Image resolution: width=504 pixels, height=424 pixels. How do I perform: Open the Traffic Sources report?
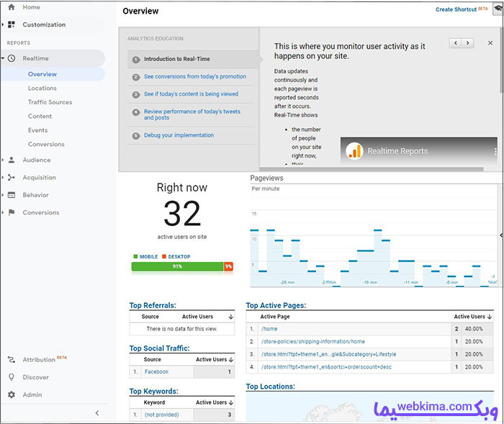50,102
